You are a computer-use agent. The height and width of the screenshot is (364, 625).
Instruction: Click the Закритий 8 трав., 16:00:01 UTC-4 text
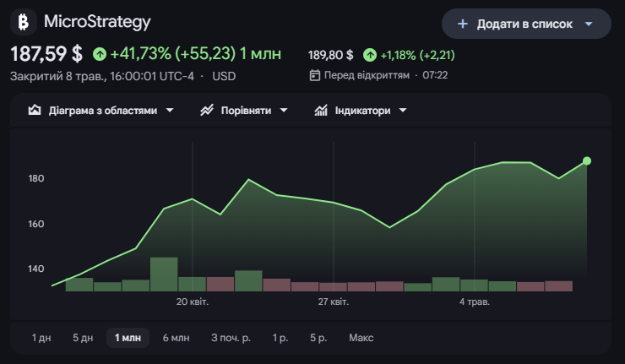tap(102, 76)
